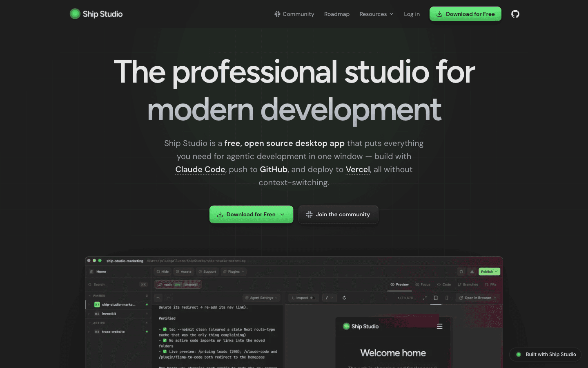
Task: Click the Vercel triangle icon beside Publish
Action: (x=472, y=272)
